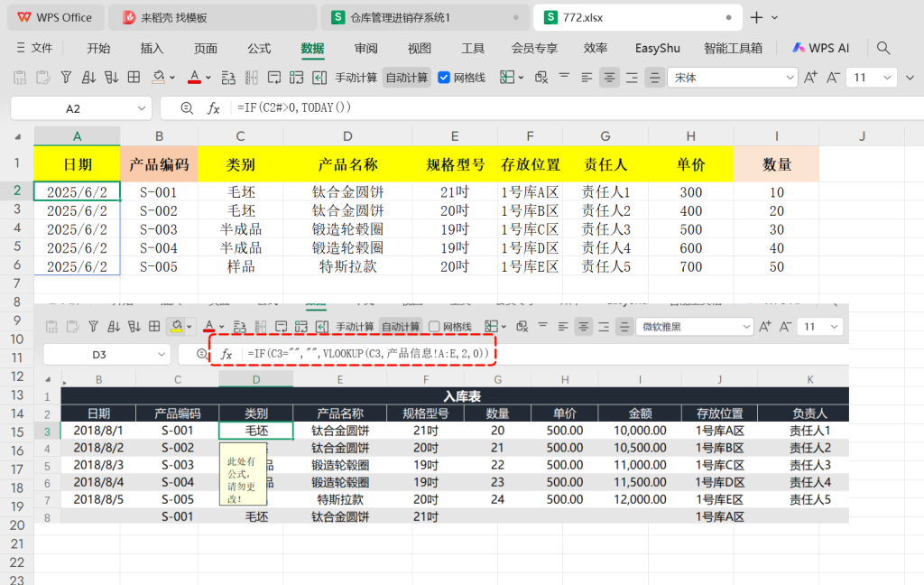Select column header D
Viewport: 924px width, 585px height.
347,136
